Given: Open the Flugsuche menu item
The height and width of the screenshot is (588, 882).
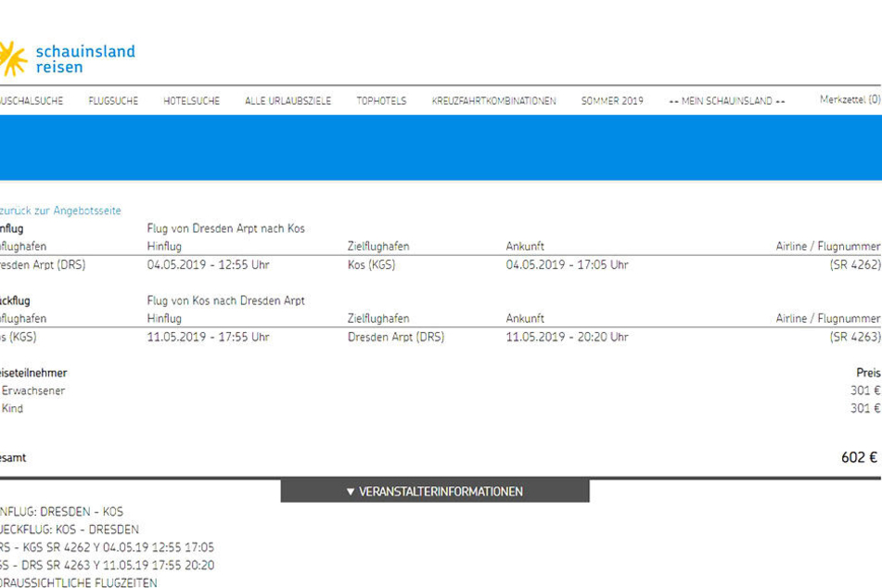Looking at the screenshot, I should click(113, 101).
